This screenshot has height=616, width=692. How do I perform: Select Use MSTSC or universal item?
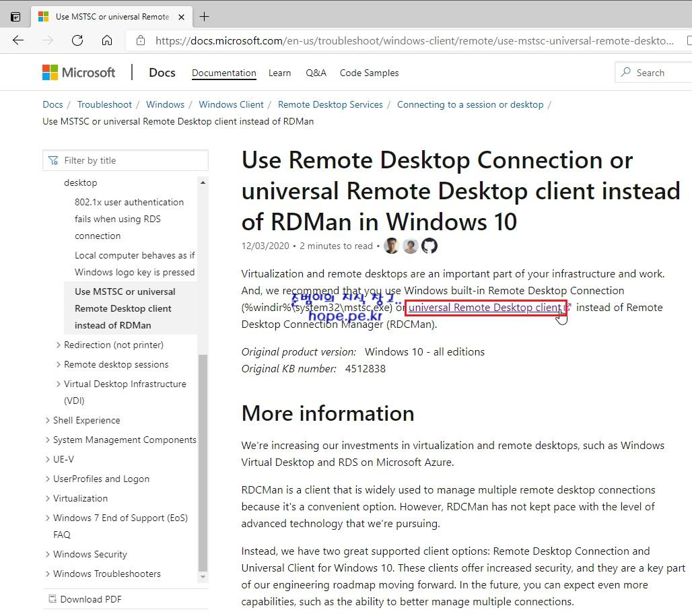[131, 308]
